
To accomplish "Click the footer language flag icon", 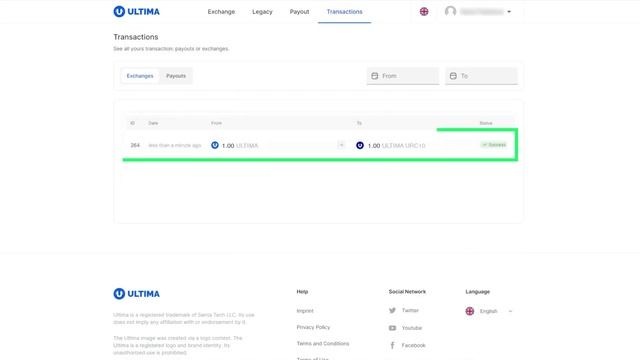I will pos(470,311).
